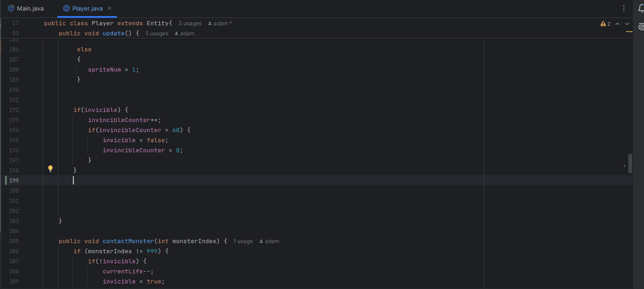Jump to the previous highlighted problem
This screenshot has width=644, height=289.
click(x=617, y=24)
